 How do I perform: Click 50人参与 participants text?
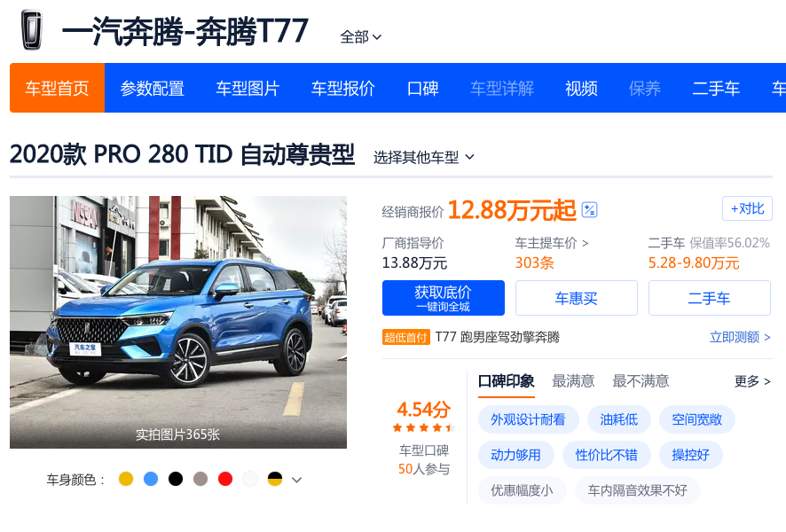(x=424, y=469)
